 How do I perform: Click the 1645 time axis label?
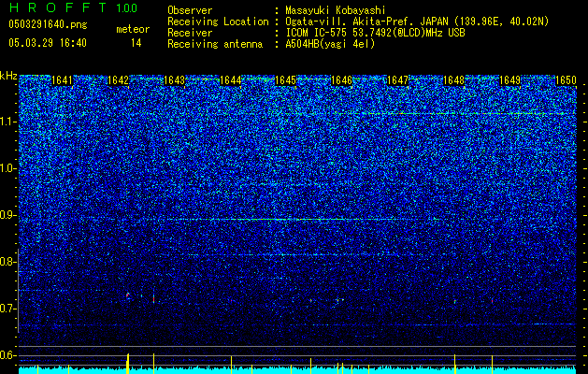click(x=285, y=80)
